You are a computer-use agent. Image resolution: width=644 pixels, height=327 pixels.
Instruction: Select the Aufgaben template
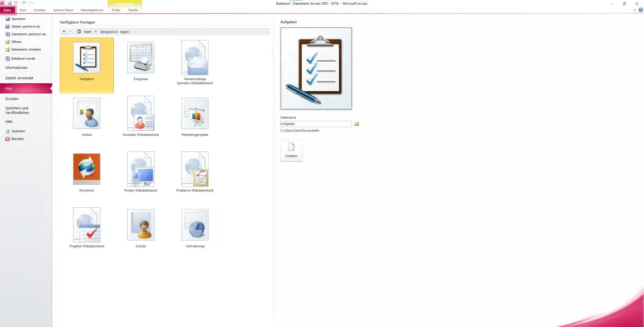click(86, 64)
